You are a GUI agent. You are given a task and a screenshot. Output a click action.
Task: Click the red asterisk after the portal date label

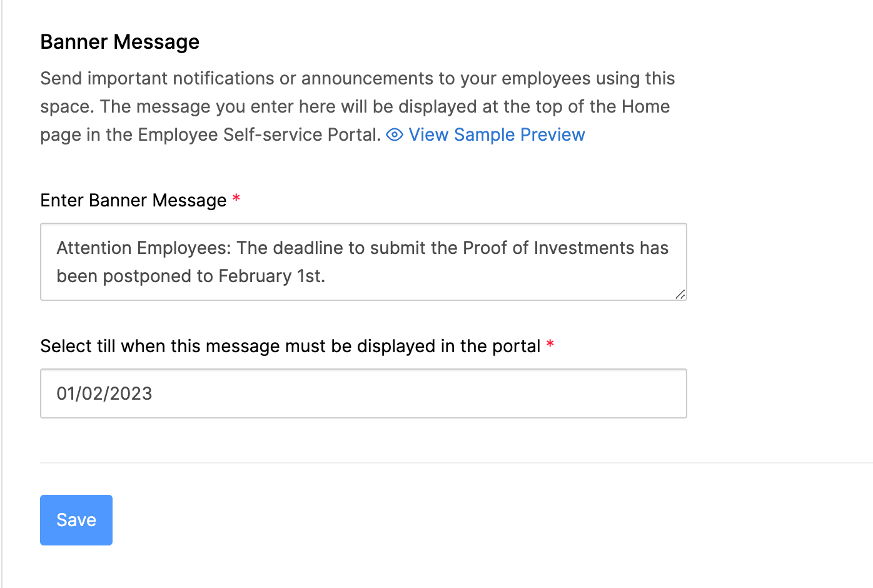[x=550, y=345]
